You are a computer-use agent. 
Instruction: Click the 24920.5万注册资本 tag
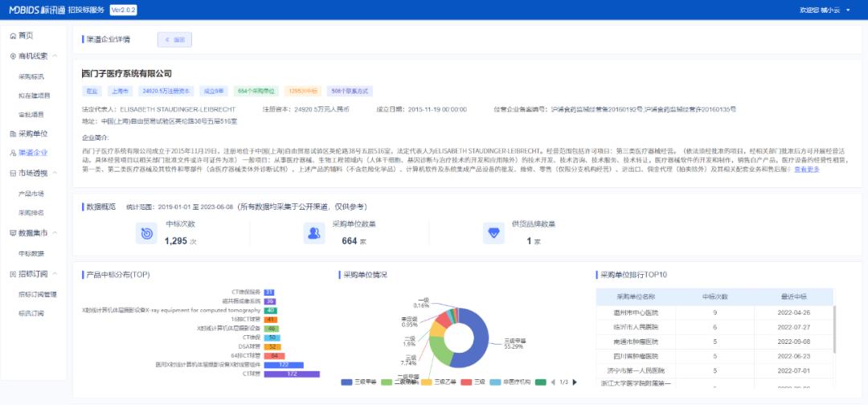(166, 92)
